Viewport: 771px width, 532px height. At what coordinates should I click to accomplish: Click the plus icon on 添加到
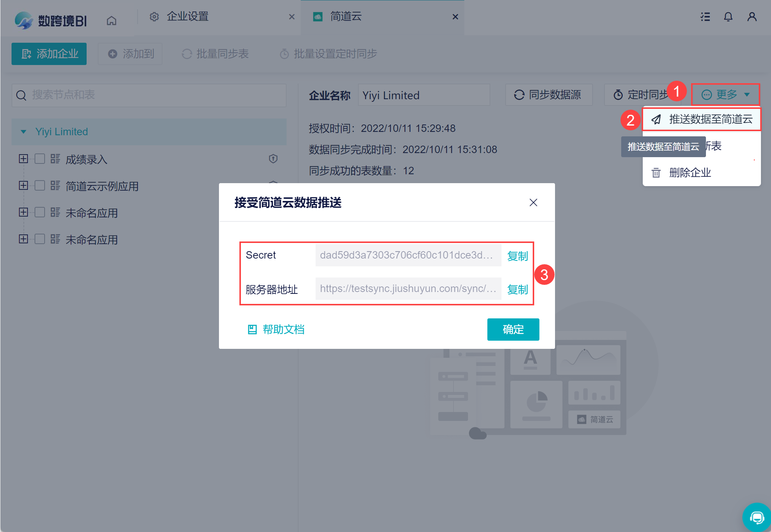(113, 54)
